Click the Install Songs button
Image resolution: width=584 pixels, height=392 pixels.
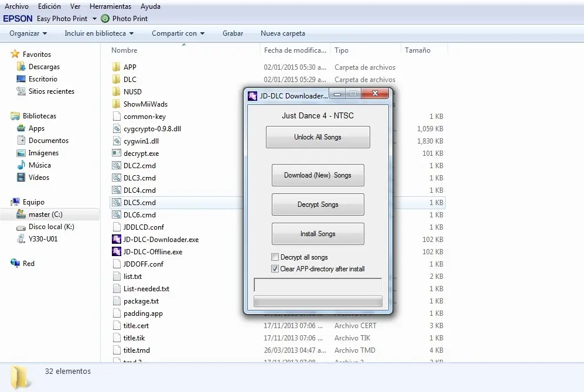click(317, 234)
